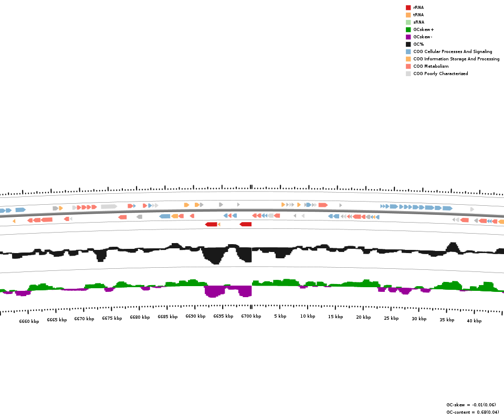Click the light green sRNA legend swatch
504x420 pixels.
tap(408, 22)
